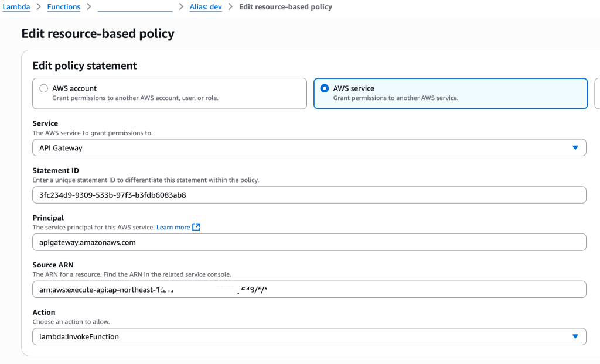
Task: Open the Learn more link under Principal
Action: [x=173, y=227]
